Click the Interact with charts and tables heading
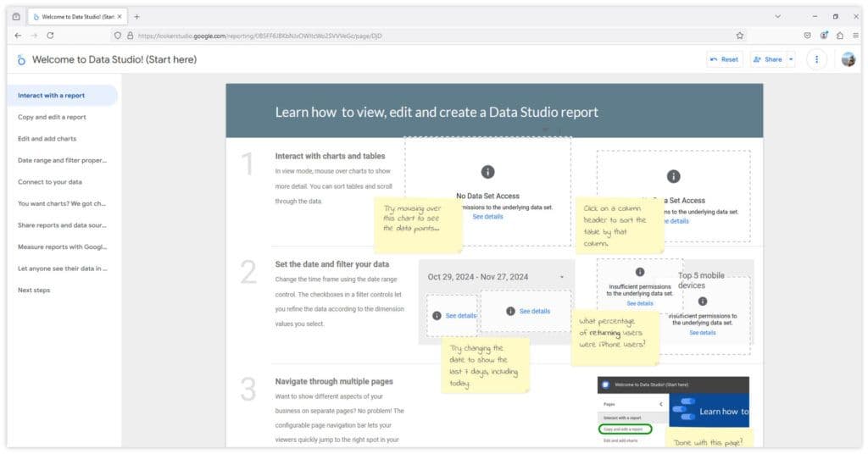 [330, 156]
